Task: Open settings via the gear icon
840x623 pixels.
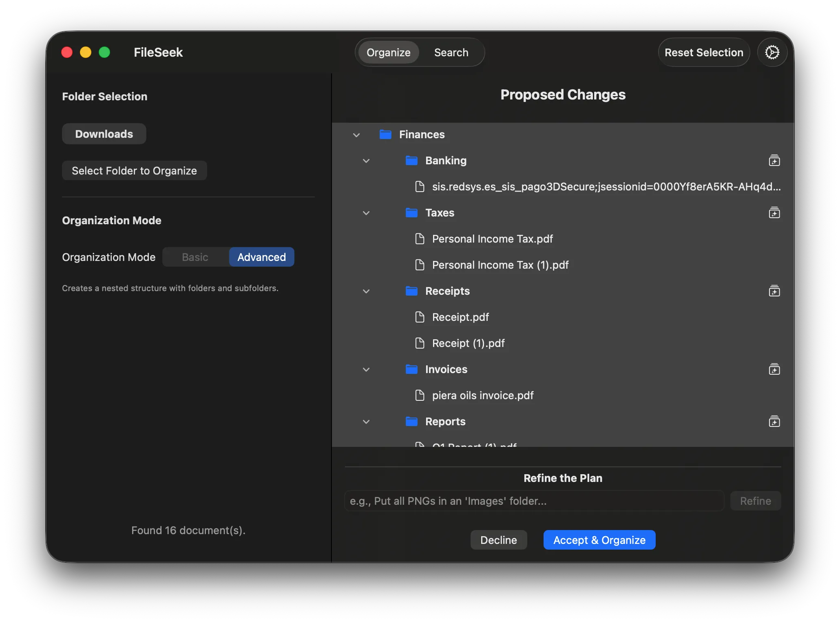Action: (772, 52)
